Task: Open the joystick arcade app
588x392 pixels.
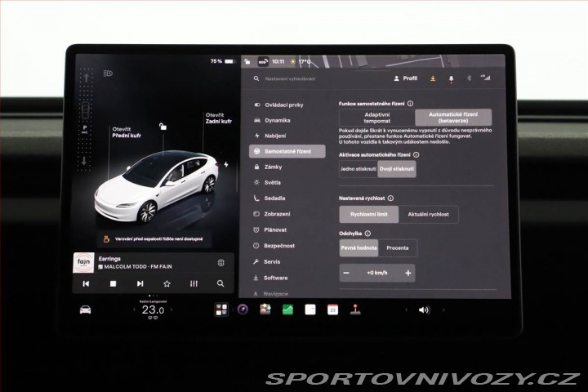Action: tap(355, 310)
